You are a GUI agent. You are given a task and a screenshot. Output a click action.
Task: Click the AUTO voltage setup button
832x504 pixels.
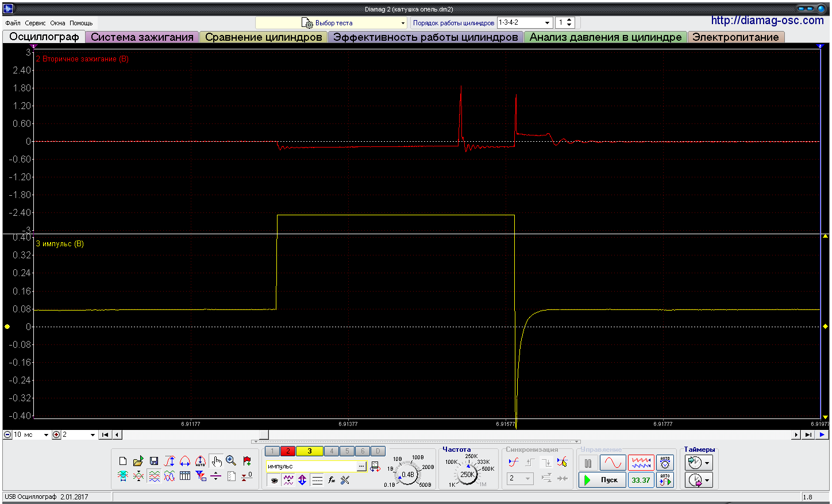click(665, 463)
